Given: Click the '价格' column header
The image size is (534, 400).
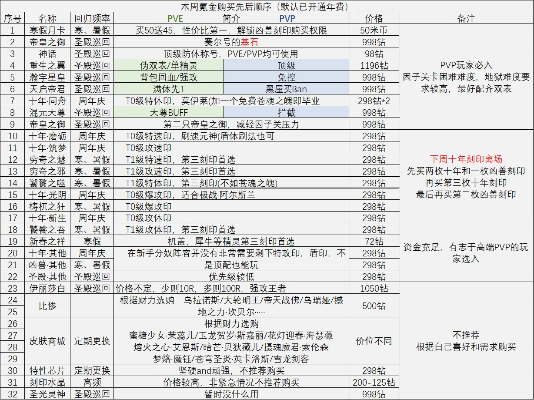Looking at the screenshot, I should [374, 18].
